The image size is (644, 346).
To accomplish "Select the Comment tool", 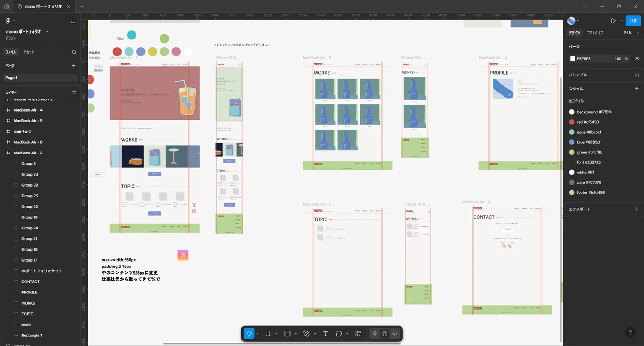I will tap(339, 333).
